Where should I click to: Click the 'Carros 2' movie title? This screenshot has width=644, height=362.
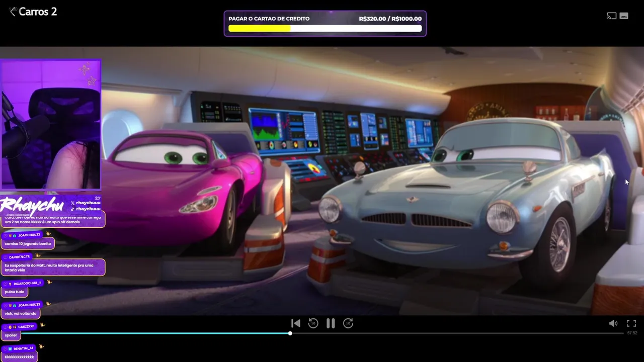coord(38,12)
